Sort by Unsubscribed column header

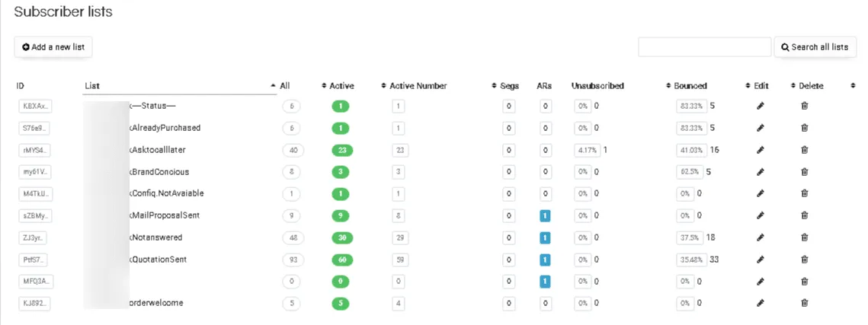[597, 86]
